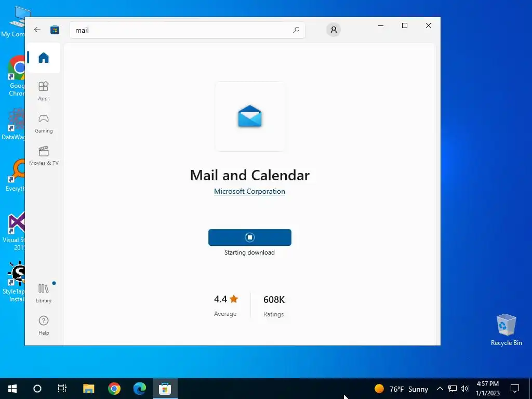Open the Microsoft Corporation publisher link
The height and width of the screenshot is (399, 532).
pos(249,191)
